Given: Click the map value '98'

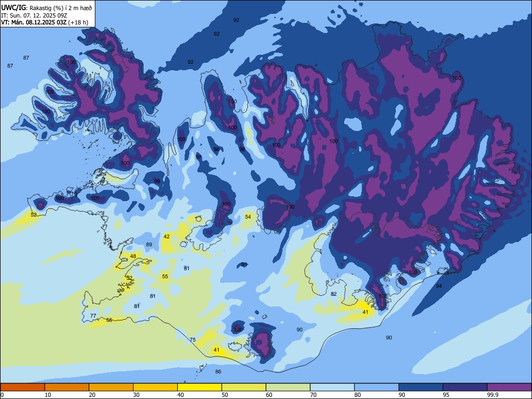Looking at the screenshot, I should pos(242,149).
